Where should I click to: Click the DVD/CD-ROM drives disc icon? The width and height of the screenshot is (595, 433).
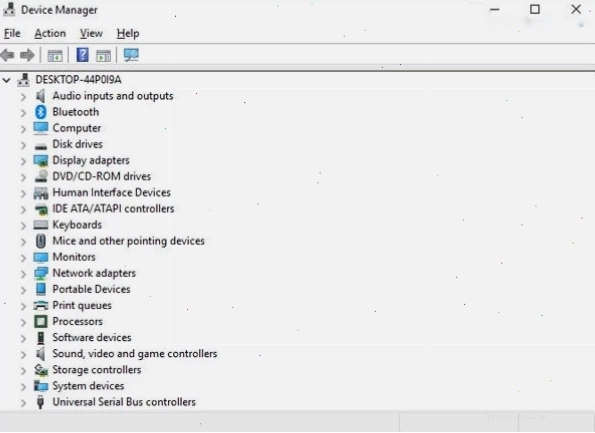pyautogui.click(x=41, y=176)
